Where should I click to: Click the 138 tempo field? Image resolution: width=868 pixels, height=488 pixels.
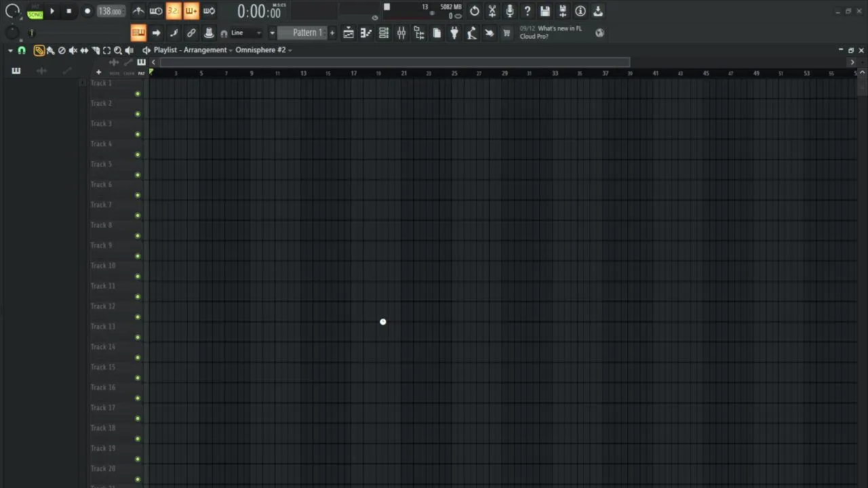tap(110, 12)
